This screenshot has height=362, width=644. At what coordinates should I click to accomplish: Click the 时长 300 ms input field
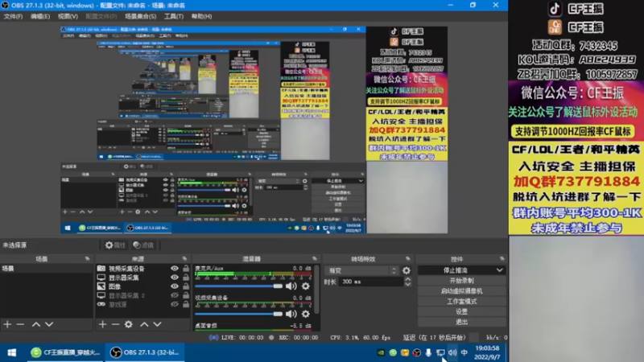[371, 282]
